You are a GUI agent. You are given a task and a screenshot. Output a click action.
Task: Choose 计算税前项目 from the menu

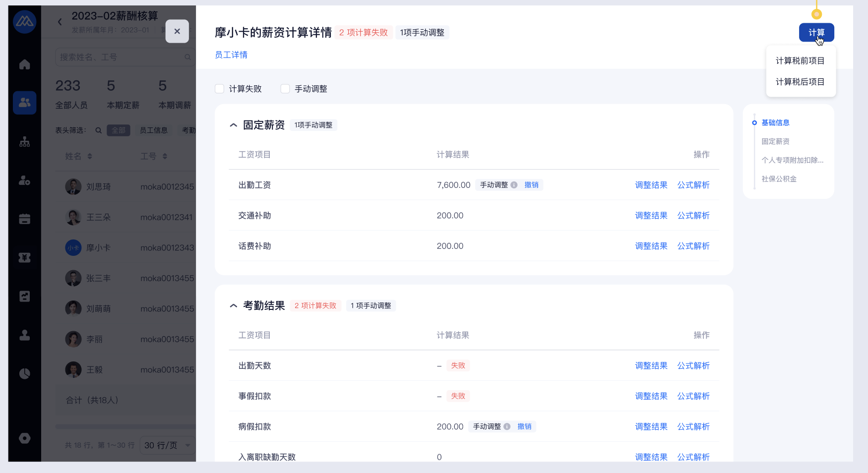tap(800, 60)
